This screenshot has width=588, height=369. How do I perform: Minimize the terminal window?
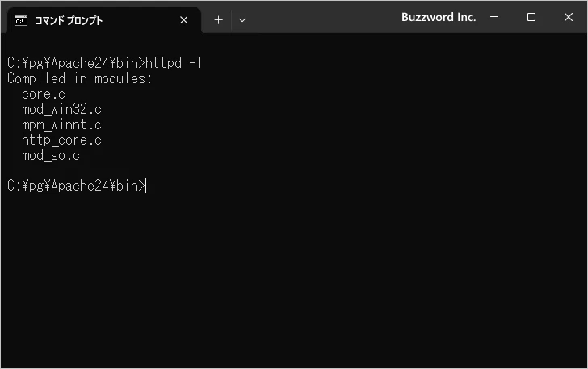tap(494, 17)
